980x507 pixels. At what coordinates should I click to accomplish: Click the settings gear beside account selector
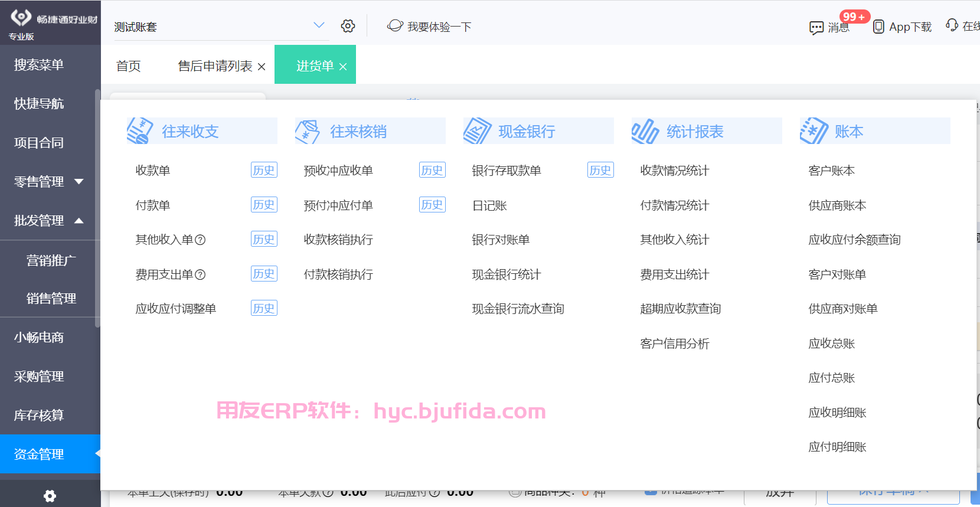point(348,26)
